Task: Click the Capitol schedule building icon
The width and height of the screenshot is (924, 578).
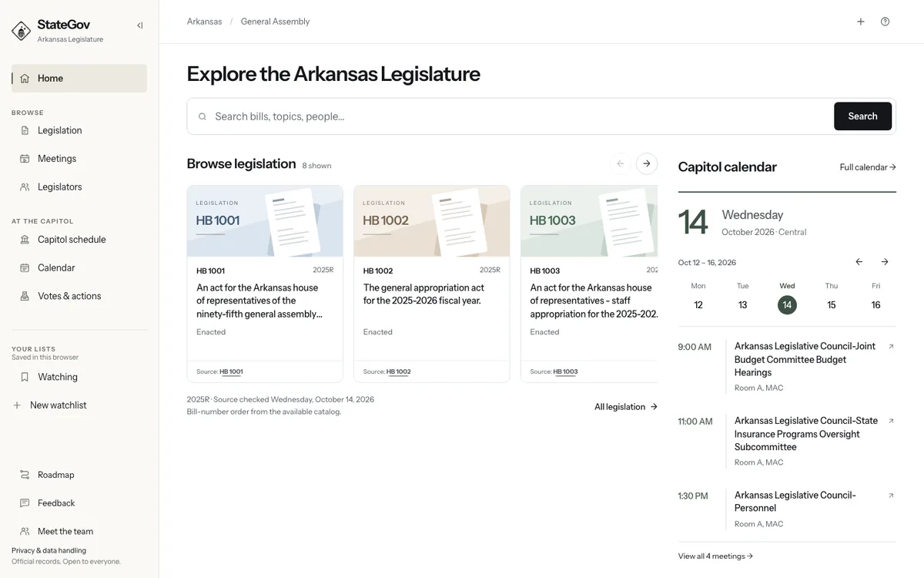Action: coord(25,240)
